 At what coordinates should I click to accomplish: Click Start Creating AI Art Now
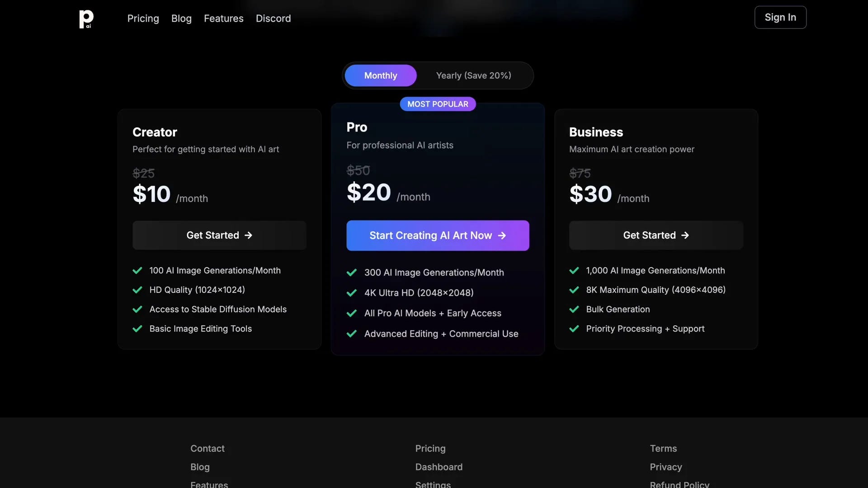coord(437,235)
